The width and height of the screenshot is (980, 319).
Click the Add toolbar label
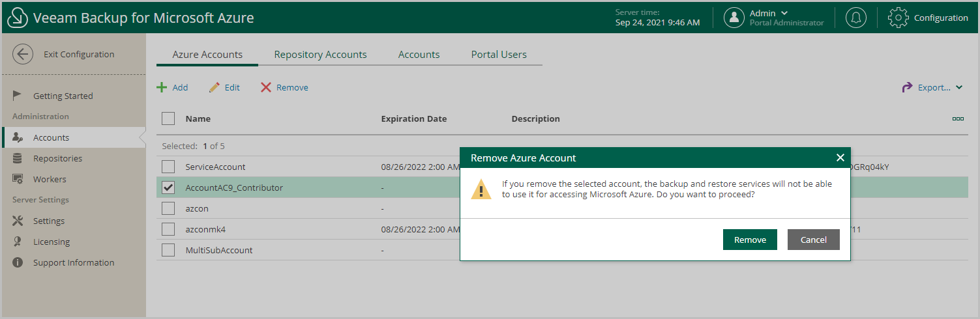[x=180, y=87]
